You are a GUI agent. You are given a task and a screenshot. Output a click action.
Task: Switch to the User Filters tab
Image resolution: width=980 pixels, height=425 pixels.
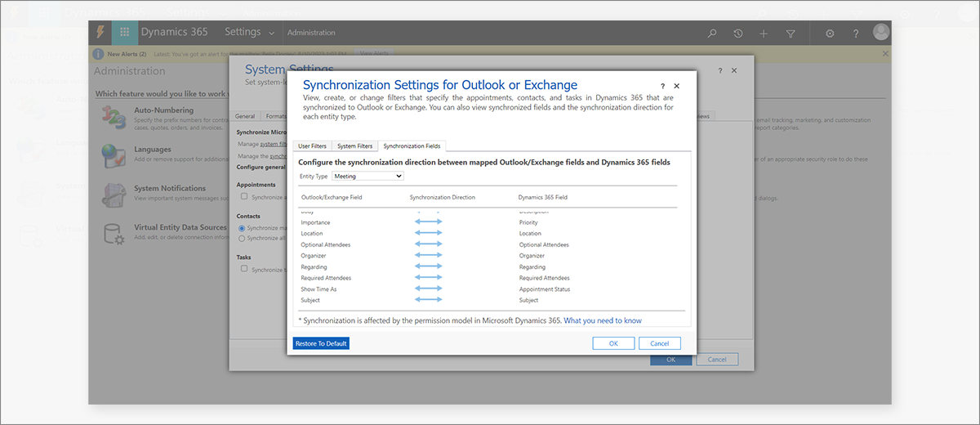point(312,146)
